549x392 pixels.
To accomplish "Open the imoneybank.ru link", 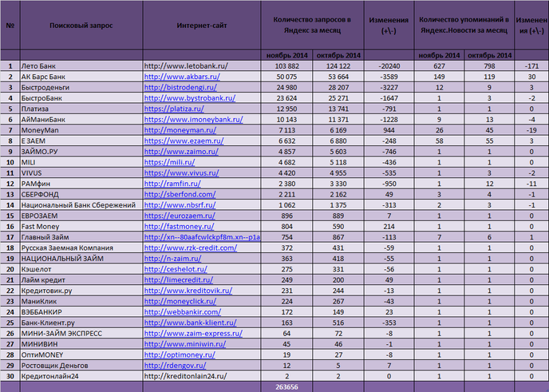I will coord(194,120).
